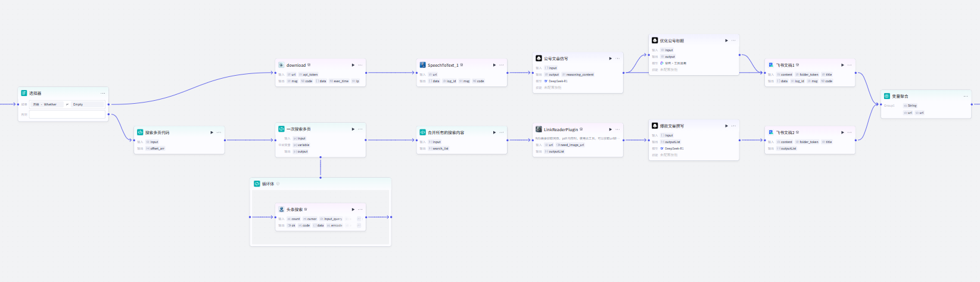Open the more menu on 选择器 node
The image size is (980, 282).
(x=102, y=93)
